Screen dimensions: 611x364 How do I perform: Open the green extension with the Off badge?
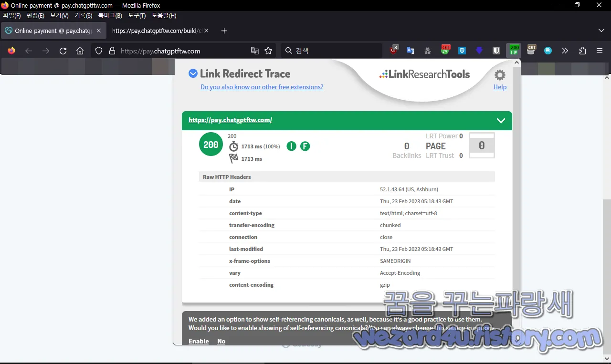[445, 50]
